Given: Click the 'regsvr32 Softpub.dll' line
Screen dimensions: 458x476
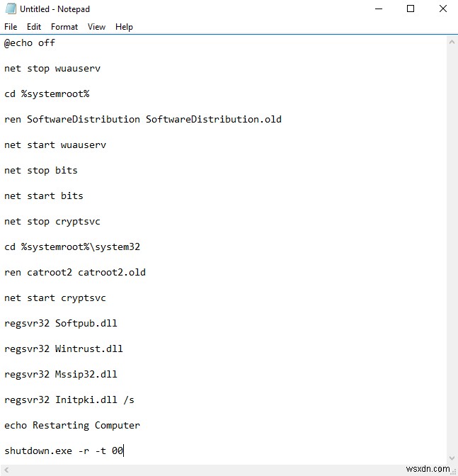Looking at the screenshot, I should click(x=61, y=323).
